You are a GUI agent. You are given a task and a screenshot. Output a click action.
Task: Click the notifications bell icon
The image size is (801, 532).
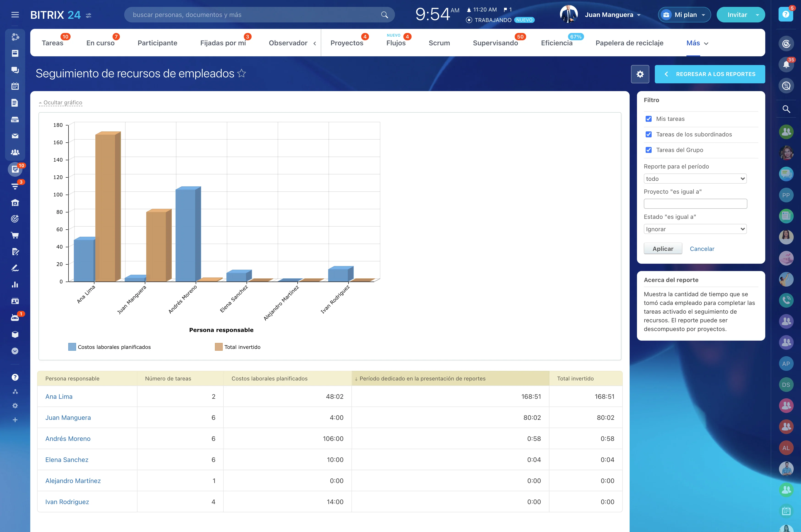coord(786,65)
